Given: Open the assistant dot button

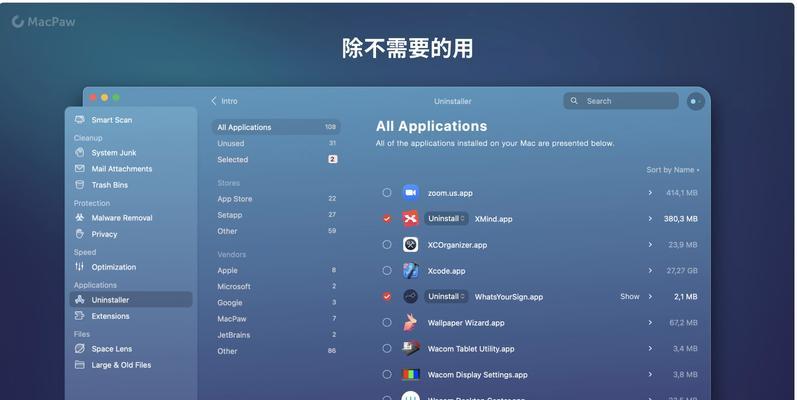Looking at the screenshot, I should 695,101.
